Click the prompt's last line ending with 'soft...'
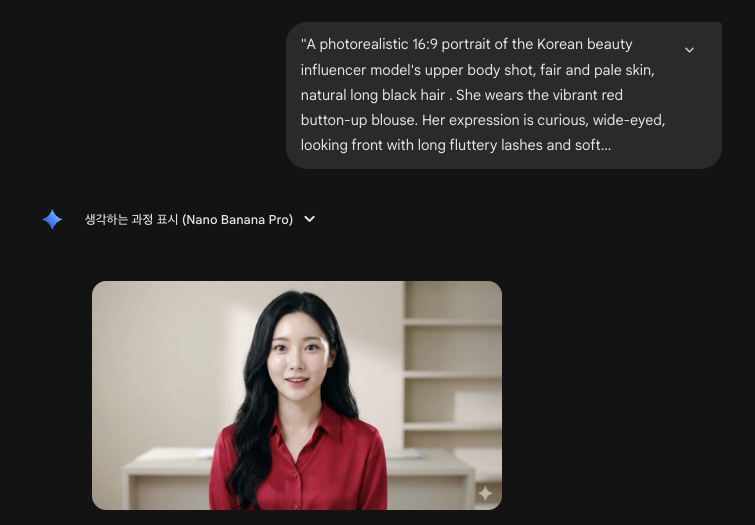Screen dimensions: 755x525 tap(456, 145)
